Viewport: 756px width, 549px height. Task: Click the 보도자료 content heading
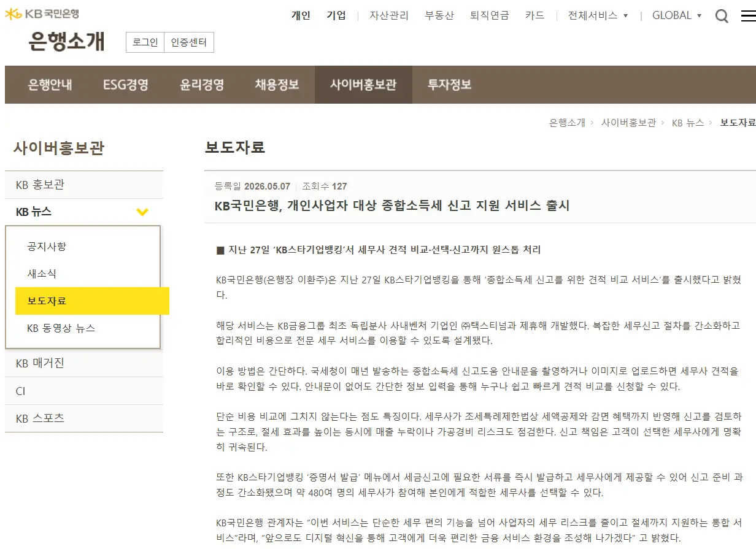(235, 147)
